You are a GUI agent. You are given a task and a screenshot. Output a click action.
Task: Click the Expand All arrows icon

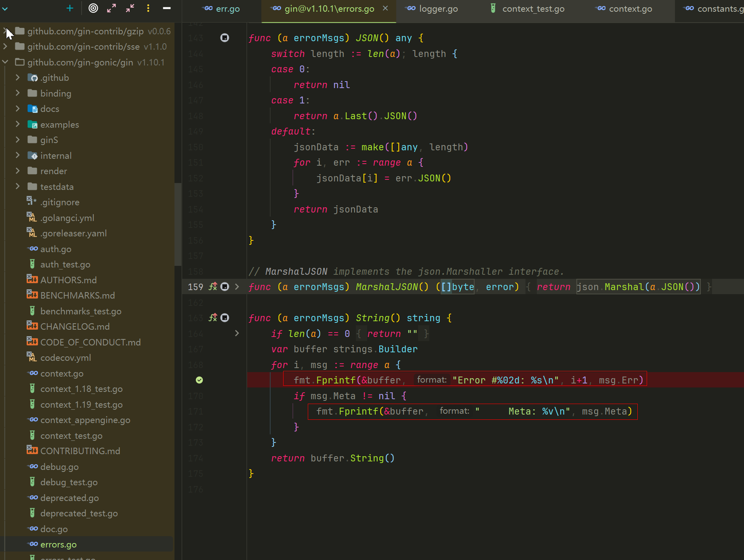pyautogui.click(x=111, y=8)
